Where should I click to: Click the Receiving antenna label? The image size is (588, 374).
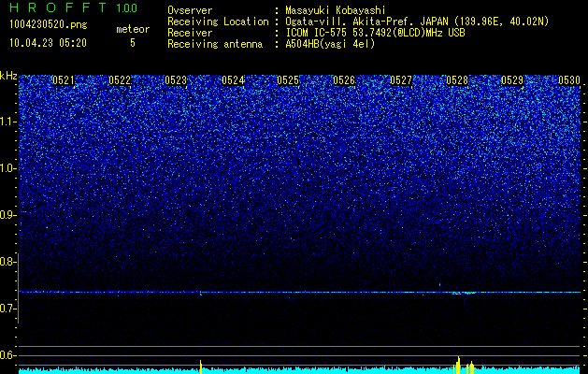point(215,44)
